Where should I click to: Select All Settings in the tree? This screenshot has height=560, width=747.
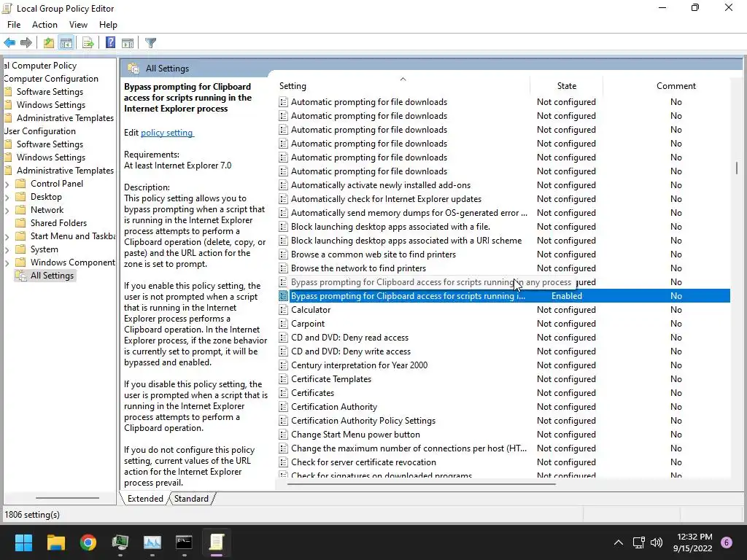tap(52, 276)
